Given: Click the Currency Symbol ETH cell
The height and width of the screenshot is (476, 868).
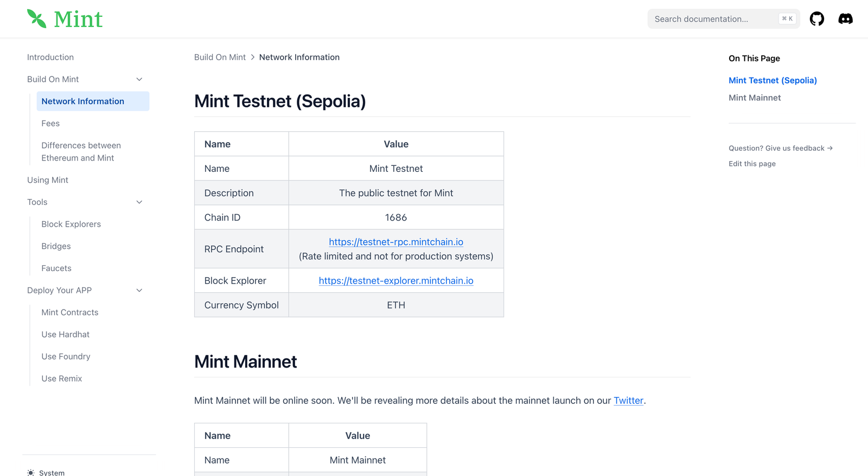Looking at the screenshot, I should [x=396, y=305].
